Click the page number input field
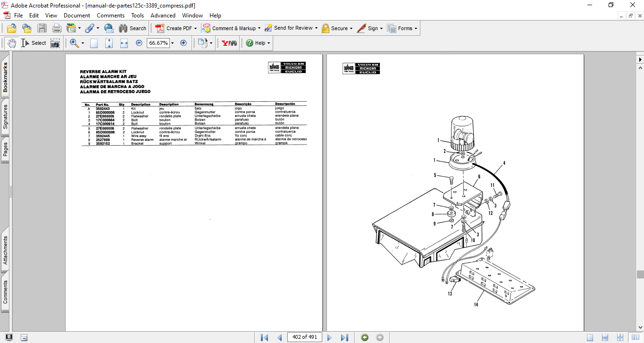The height and width of the screenshot is (343, 644). pyautogui.click(x=305, y=337)
